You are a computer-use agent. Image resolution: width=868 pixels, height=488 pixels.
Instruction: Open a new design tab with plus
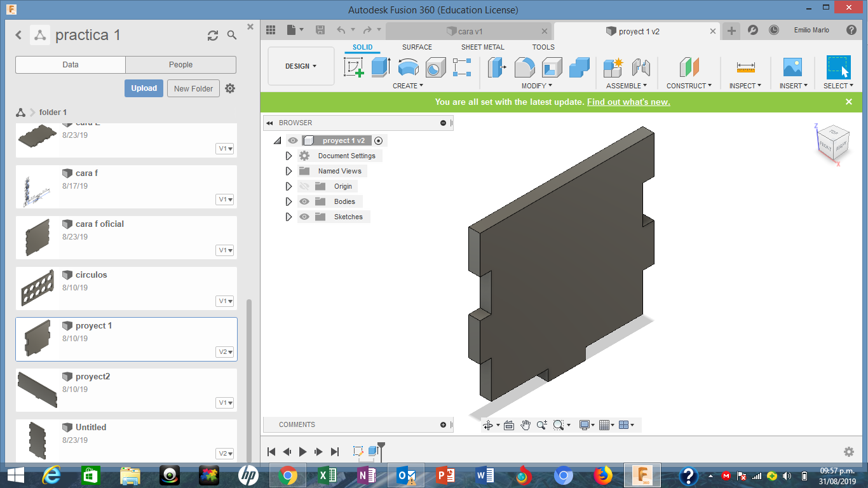732,30
